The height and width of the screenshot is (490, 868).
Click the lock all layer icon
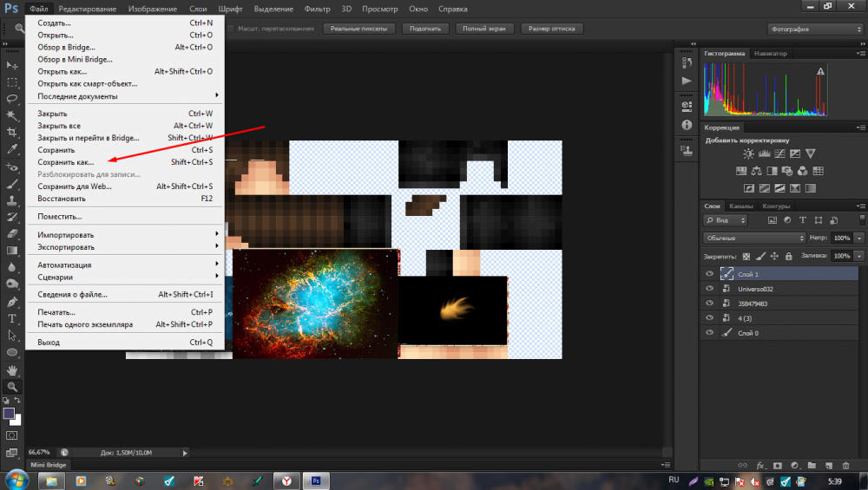pyautogui.click(x=787, y=257)
